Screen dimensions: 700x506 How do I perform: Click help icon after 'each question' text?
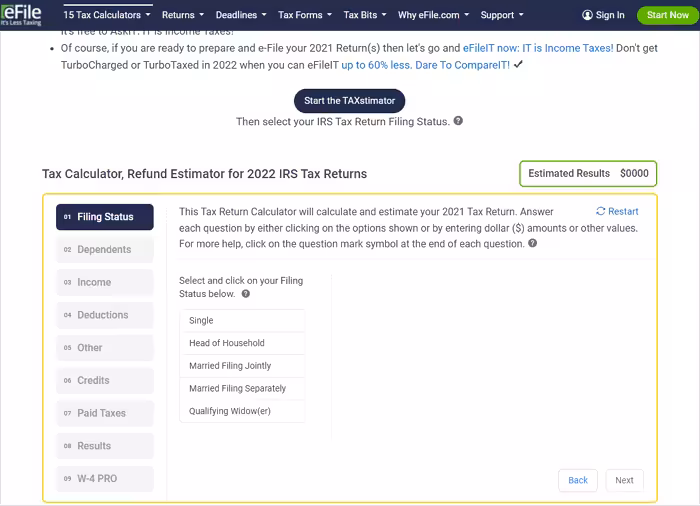point(532,243)
